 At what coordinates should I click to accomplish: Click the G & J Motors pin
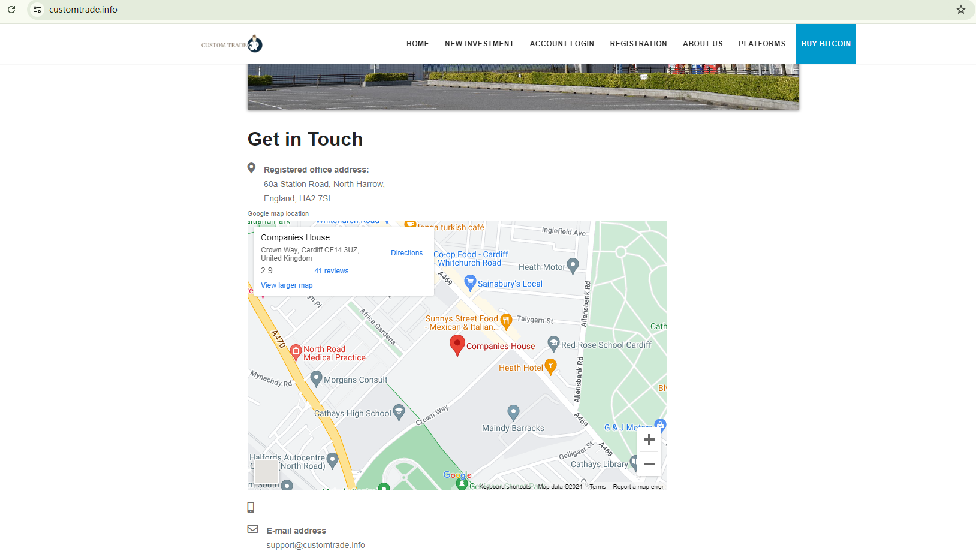(660, 425)
